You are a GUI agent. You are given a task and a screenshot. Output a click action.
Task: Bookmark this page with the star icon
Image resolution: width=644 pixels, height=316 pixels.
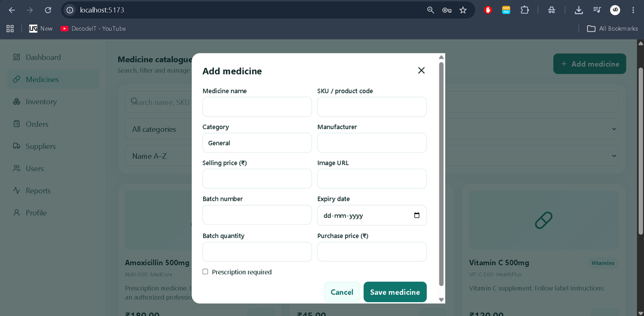click(463, 10)
